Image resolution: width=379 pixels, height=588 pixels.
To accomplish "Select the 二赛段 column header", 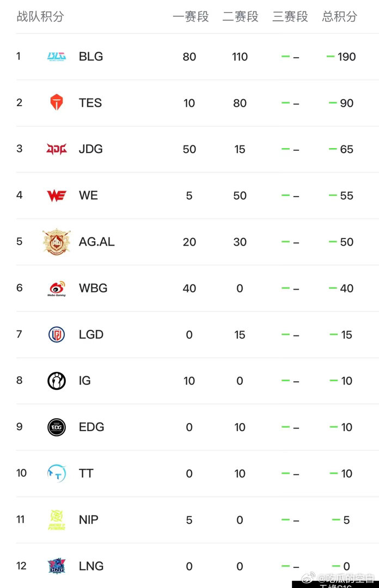I will pos(240,16).
